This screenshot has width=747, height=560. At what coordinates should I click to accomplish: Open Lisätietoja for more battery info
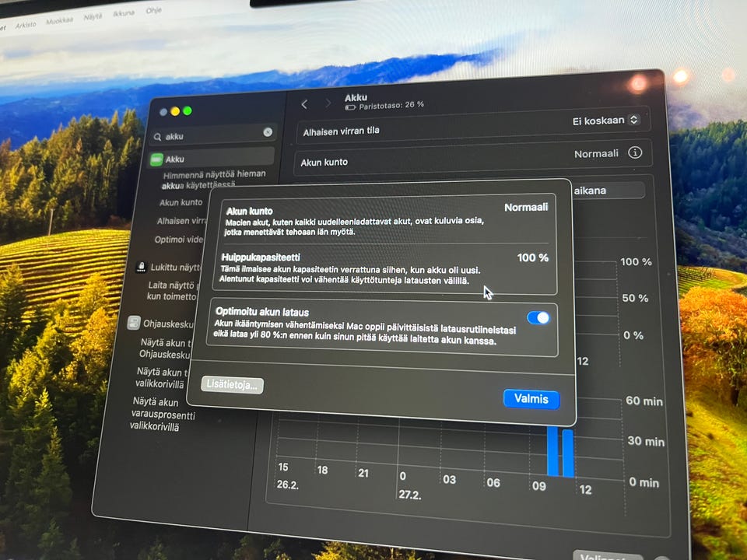[232, 384]
